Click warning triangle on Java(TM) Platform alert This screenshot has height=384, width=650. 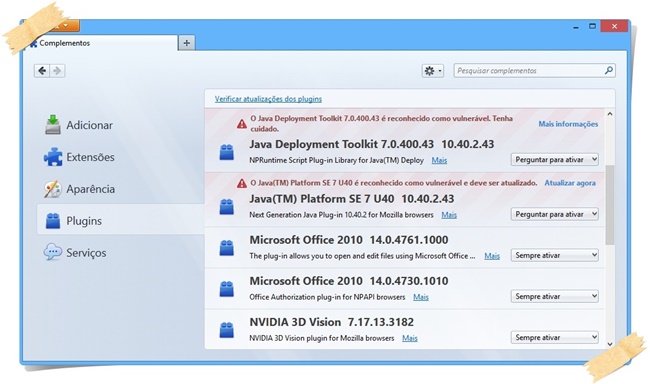click(x=242, y=183)
